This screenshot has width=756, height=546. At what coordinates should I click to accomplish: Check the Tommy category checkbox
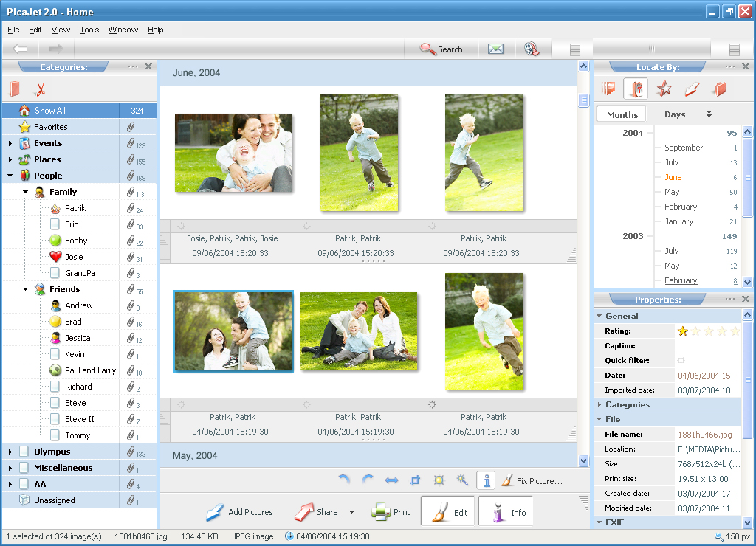click(x=55, y=435)
